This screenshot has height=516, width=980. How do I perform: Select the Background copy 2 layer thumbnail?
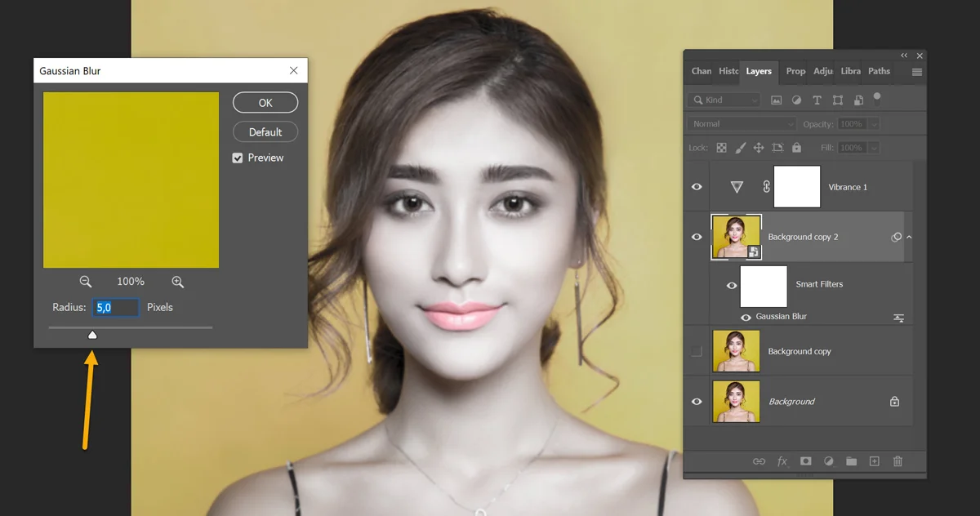coord(737,237)
